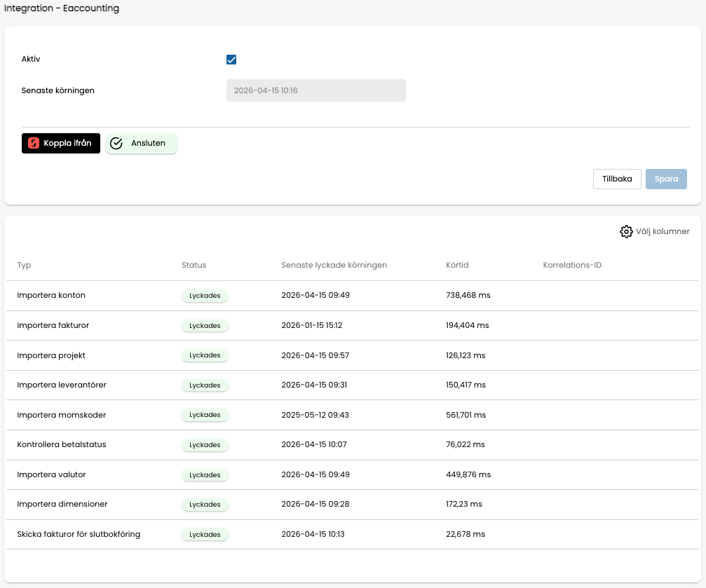Select Skicka fakturor för slutbokföring row
This screenshot has height=588, width=706.
(x=352, y=535)
